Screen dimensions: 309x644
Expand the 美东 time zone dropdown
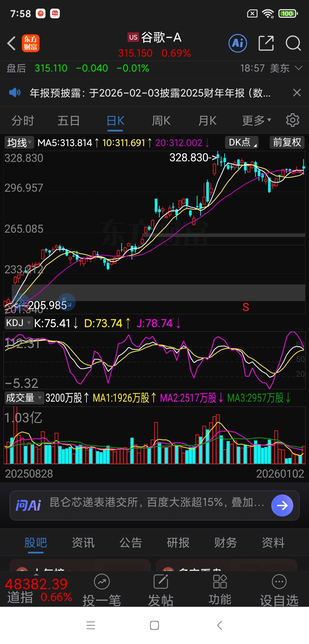pyautogui.click(x=286, y=68)
